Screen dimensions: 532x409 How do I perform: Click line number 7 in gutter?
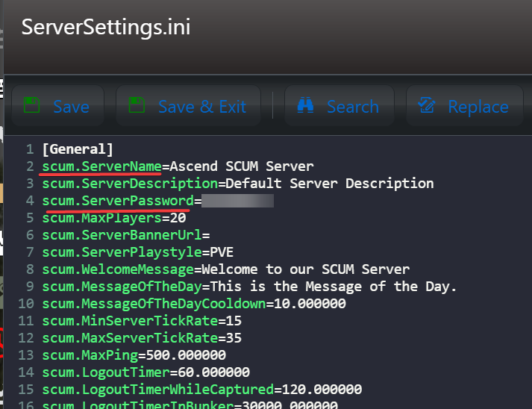tap(30, 252)
